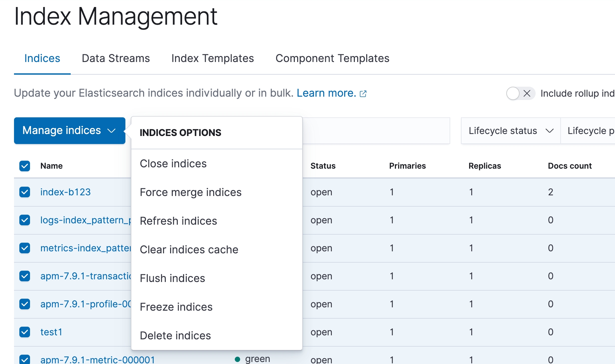This screenshot has width=615, height=364.
Task: Click Refresh indices in the menu
Action: 178,221
